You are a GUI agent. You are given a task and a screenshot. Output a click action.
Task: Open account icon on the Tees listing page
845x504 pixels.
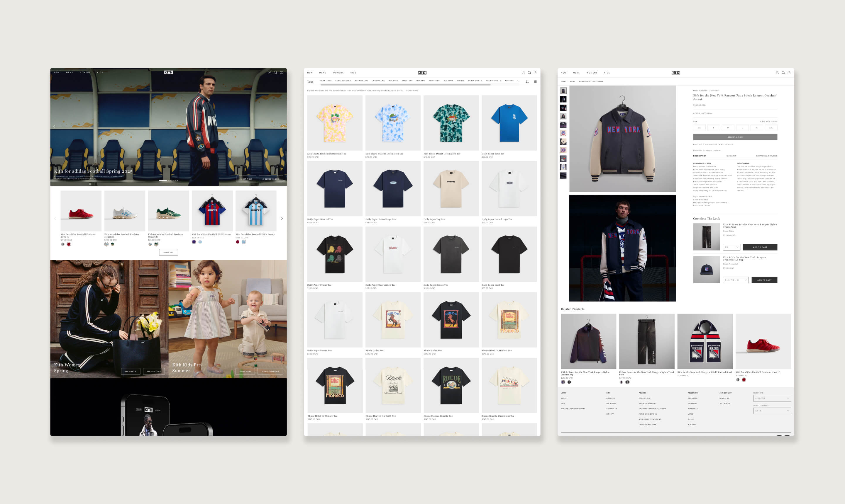point(524,73)
